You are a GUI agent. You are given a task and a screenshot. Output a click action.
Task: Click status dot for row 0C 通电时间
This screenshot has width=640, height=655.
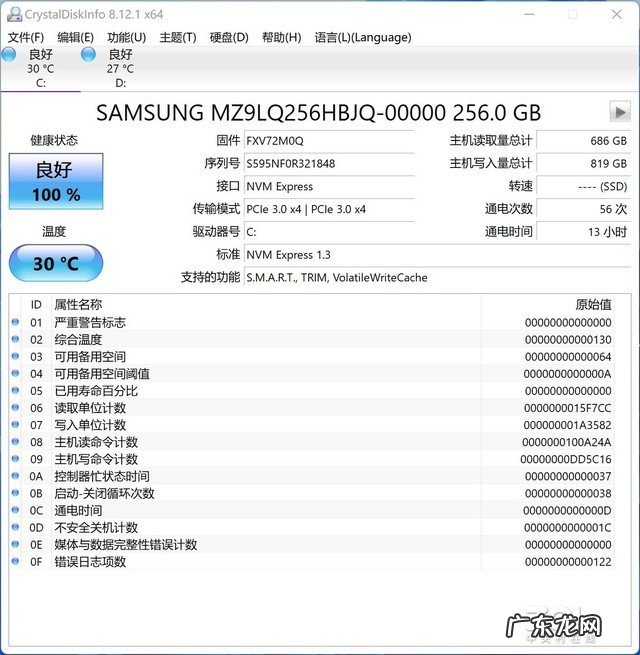[15, 510]
